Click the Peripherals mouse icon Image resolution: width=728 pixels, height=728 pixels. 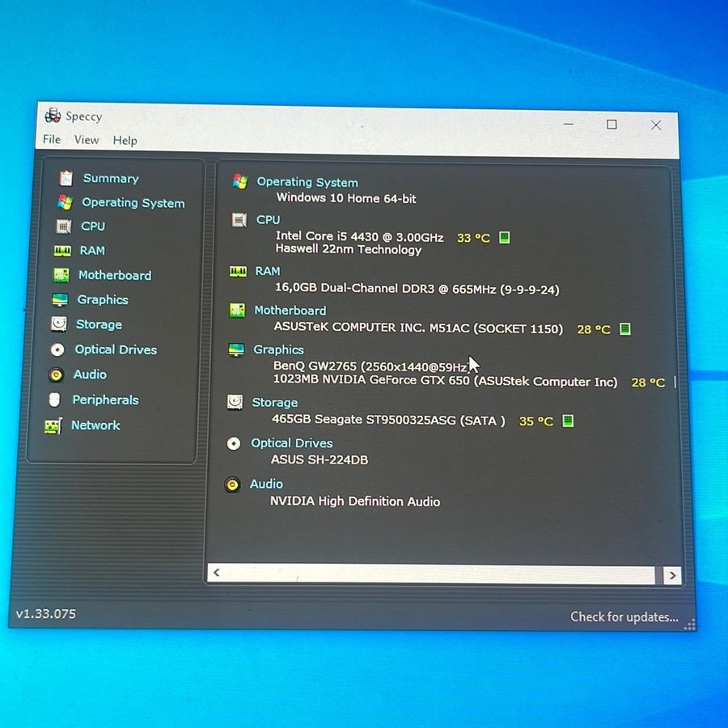[x=54, y=400]
